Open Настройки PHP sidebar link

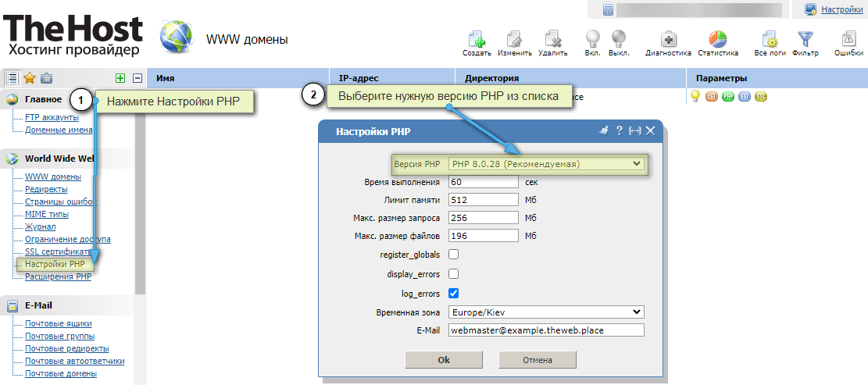(x=55, y=265)
